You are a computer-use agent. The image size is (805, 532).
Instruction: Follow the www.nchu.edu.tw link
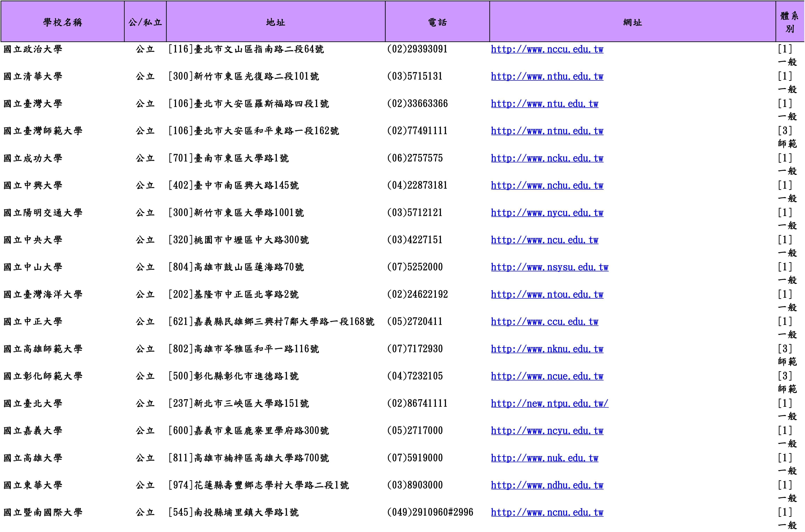point(547,186)
